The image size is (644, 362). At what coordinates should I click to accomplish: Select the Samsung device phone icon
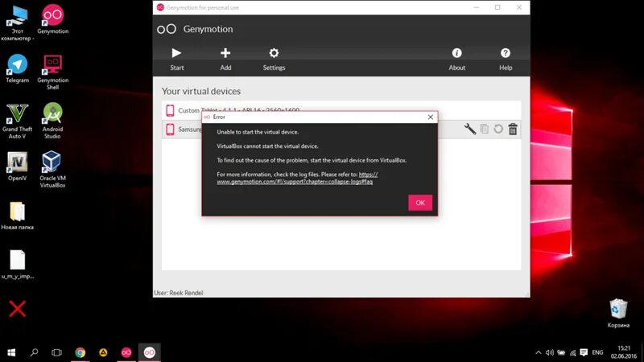click(170, 130)
